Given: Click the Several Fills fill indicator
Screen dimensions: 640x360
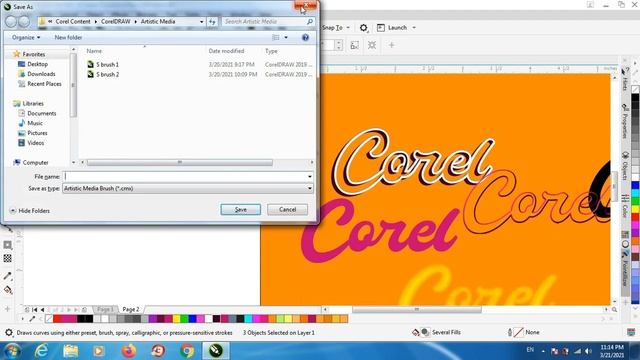Looking at the screenshot, I should [436, 332].
